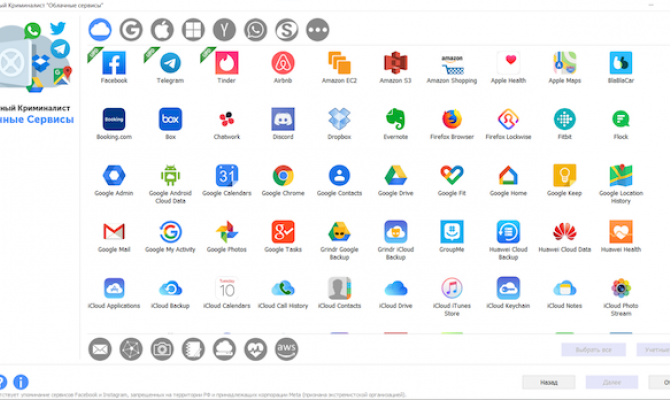670x400 pixels.
Task: Select Google Photos service
Action: click(x=226, y=232)
